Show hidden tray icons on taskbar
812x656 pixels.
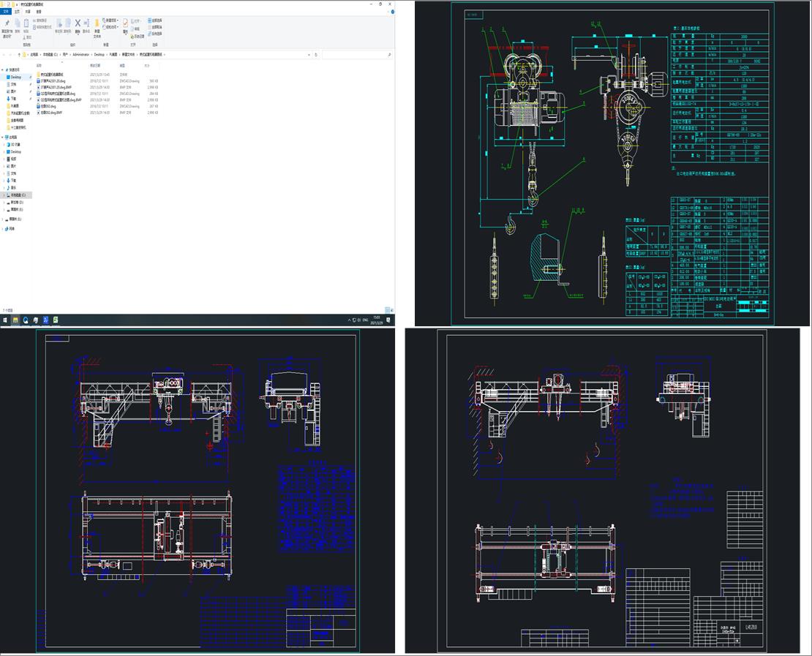point(350,320)
